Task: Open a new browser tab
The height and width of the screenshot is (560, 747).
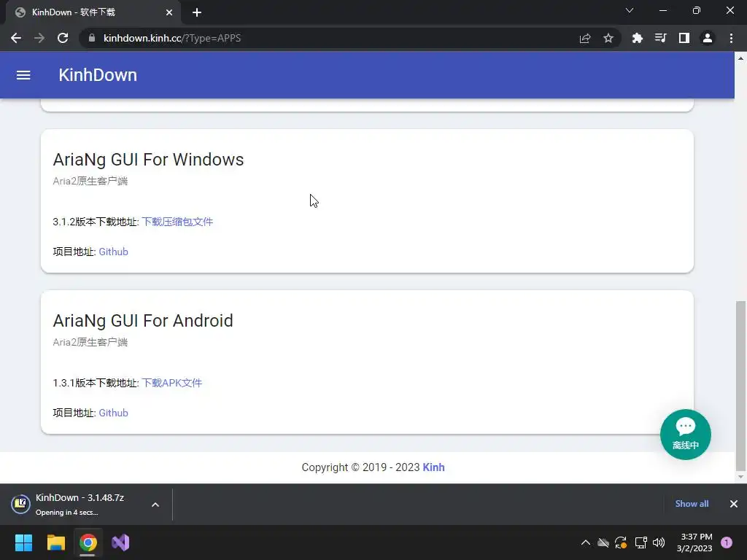Action: coord(197,12)
